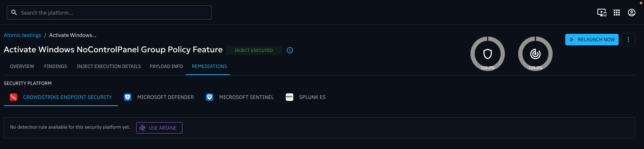Open the three-dot more actions menu
The image size is (644, 149).
coord(628,40)
